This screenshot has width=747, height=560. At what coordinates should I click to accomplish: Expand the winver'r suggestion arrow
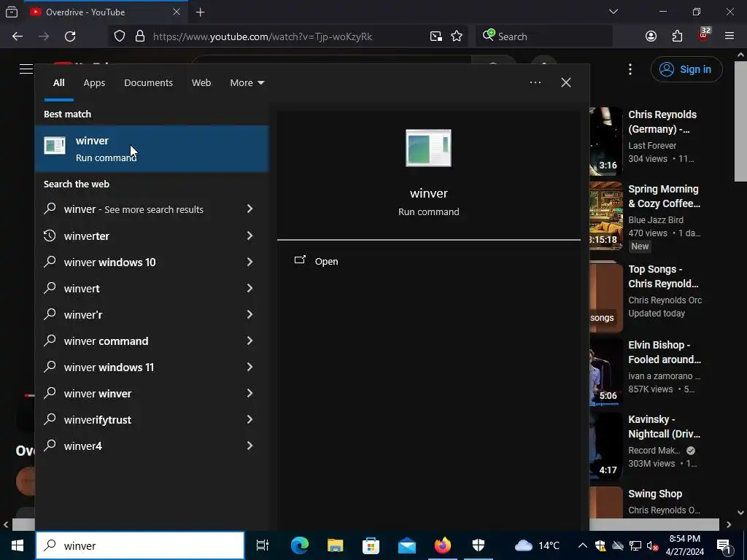point(249,314)
